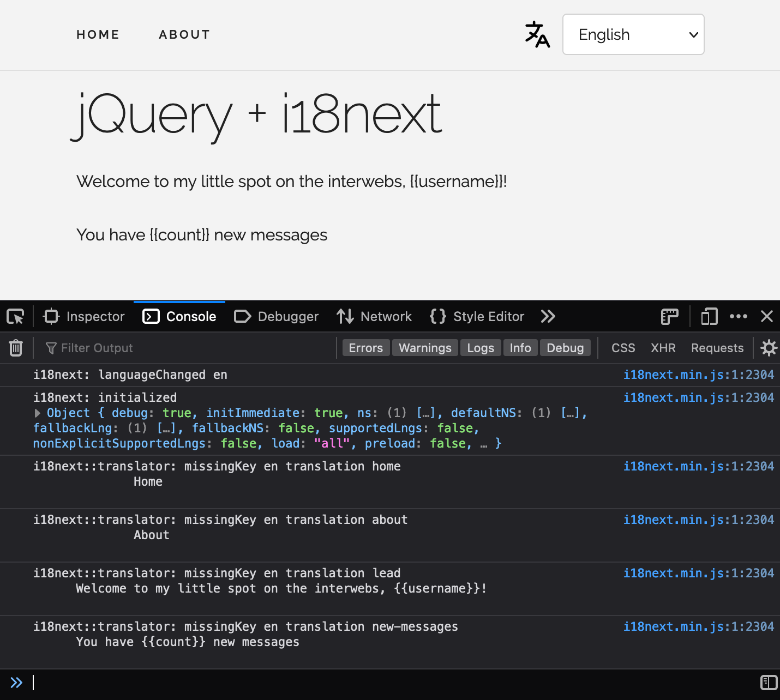Clear the console output with trash icon

pos(16,347)
